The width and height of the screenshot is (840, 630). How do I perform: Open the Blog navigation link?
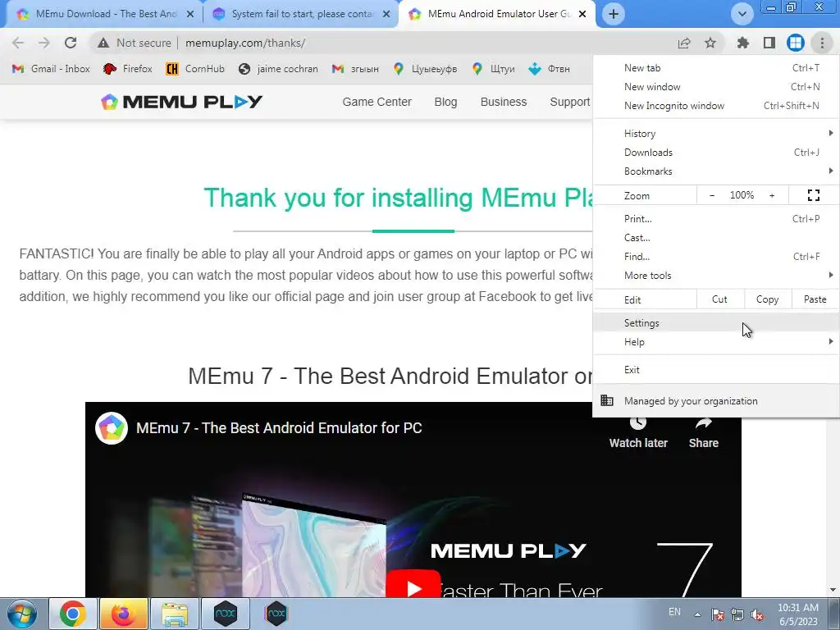point(445,102)
